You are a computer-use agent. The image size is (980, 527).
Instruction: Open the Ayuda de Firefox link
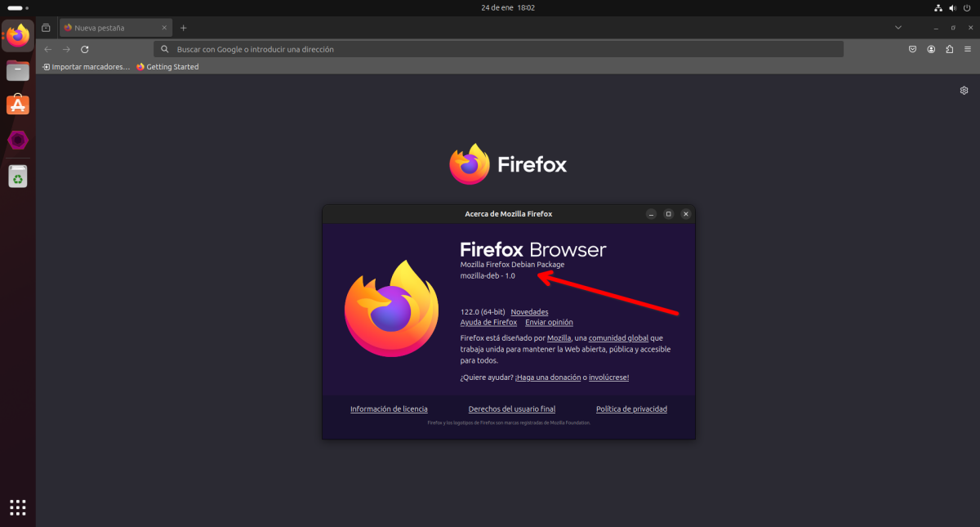(488, 323)
